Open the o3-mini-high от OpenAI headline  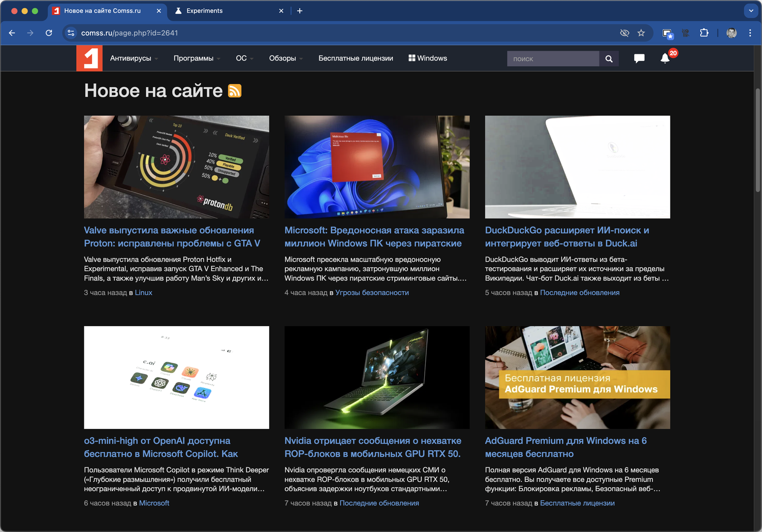161,447
